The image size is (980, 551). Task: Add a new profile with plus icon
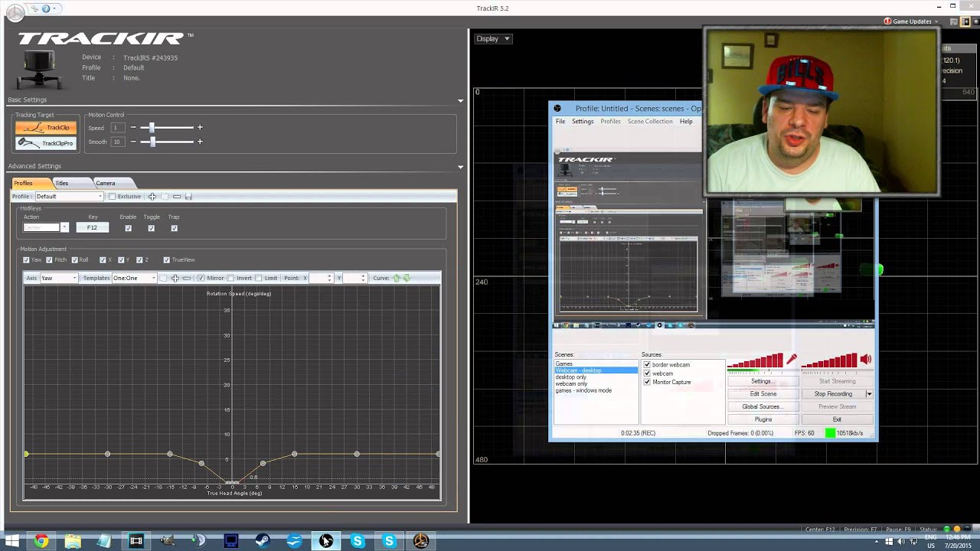pyautogui.click(x=152, y=197)
